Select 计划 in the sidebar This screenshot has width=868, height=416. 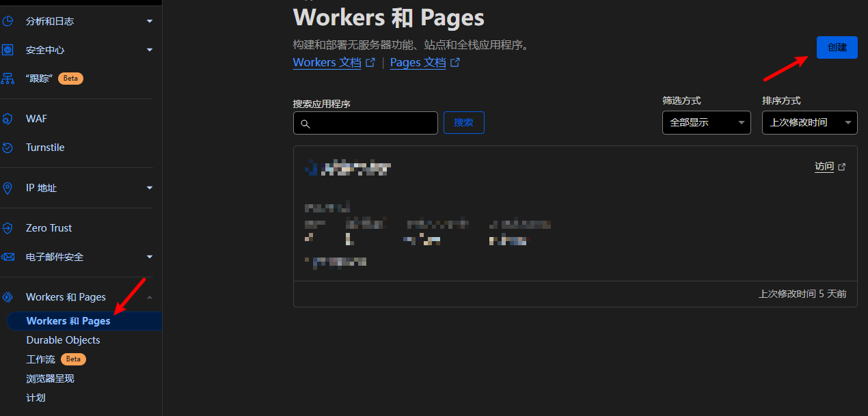click(36, 398)
